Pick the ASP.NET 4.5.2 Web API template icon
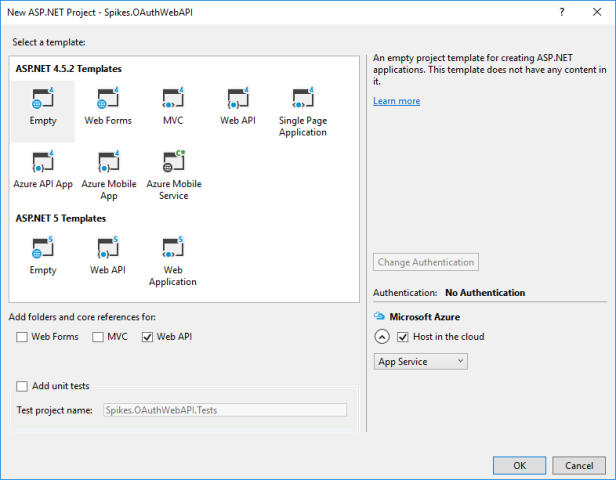Viewport: 616px width, 480px height. [x=238, y=98]
